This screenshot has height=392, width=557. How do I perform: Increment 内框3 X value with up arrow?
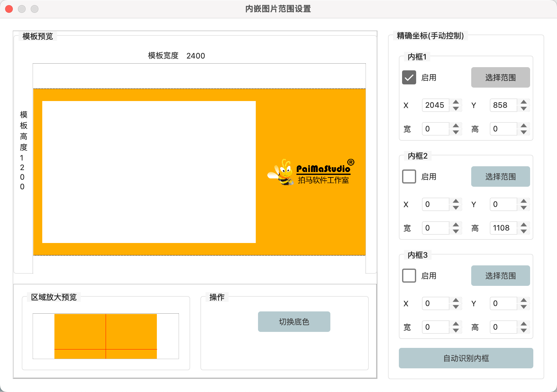point(456,300)
